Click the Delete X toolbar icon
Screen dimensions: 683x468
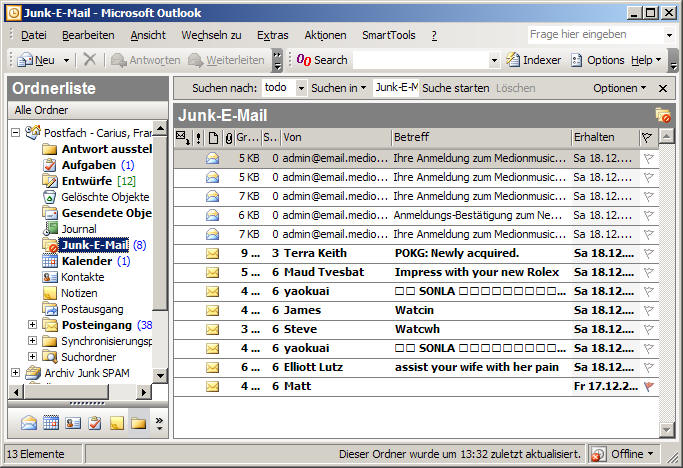pos(90,59)
